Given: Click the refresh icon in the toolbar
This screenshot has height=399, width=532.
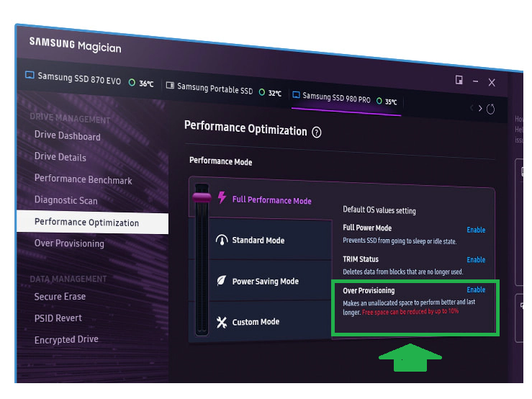Looking at the screenshot, I should (x=491, y=109).
